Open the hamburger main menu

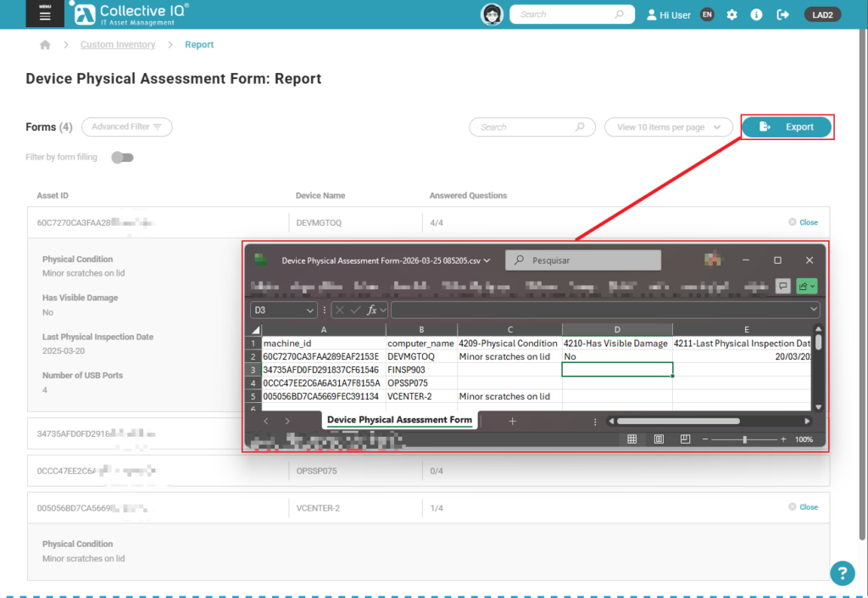[45, 14]
